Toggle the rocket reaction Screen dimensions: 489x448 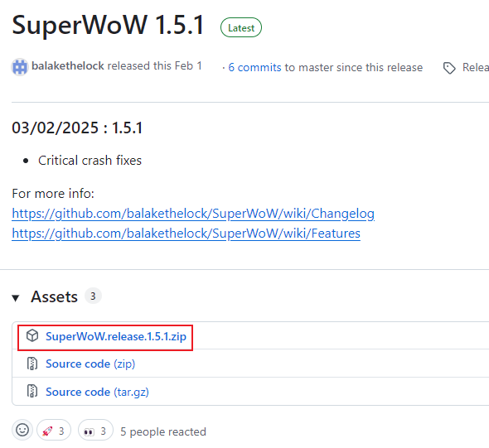click(x=54, y=430)
